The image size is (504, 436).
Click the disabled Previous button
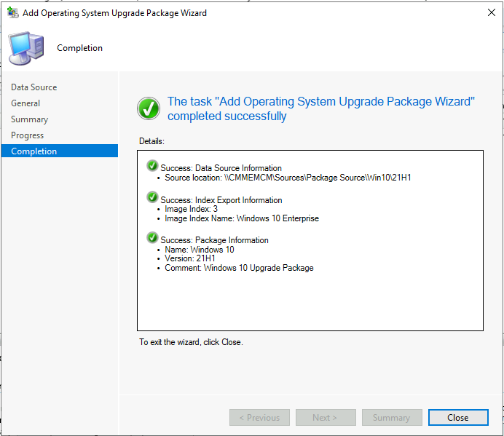pos(259,417)
